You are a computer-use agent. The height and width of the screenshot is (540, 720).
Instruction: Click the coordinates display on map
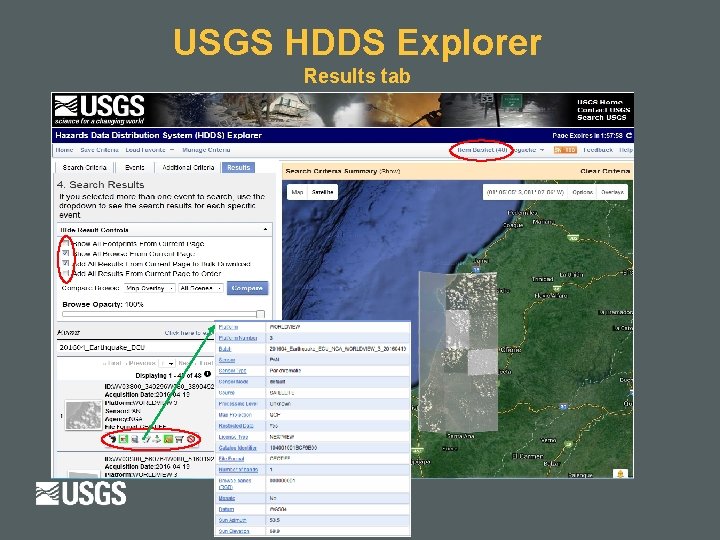point(526,192)
